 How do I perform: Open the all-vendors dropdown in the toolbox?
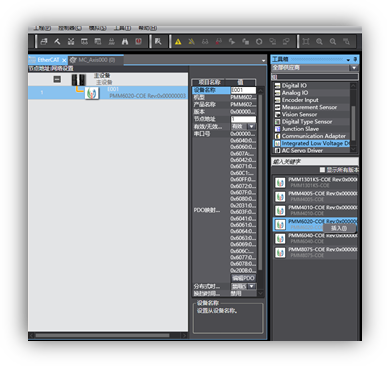354,68
